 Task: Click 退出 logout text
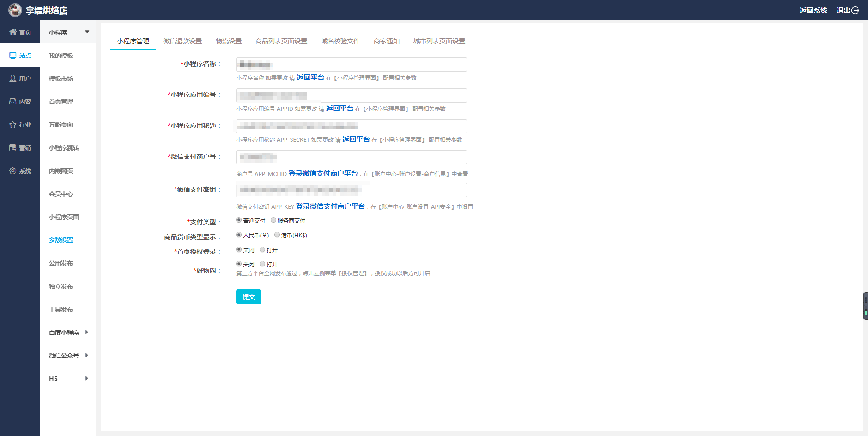click(844, 10)
